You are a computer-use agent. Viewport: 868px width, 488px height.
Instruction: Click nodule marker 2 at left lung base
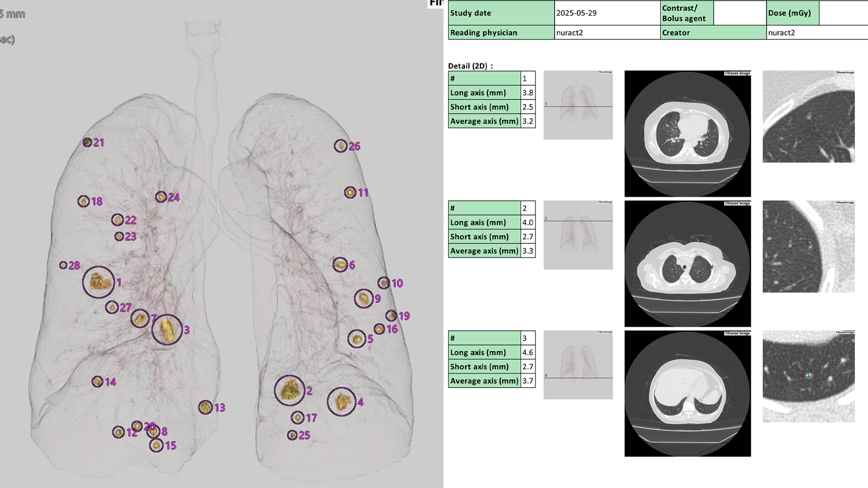289,390
